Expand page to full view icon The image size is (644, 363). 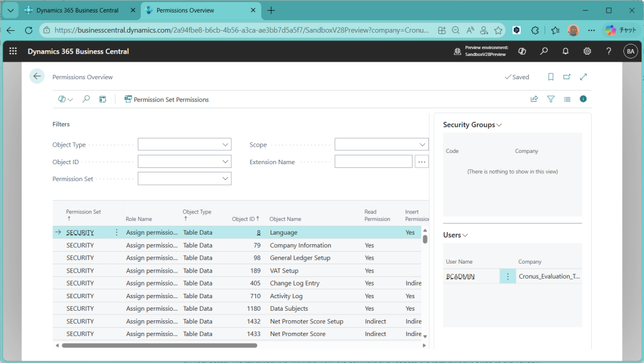pos(583,77)
